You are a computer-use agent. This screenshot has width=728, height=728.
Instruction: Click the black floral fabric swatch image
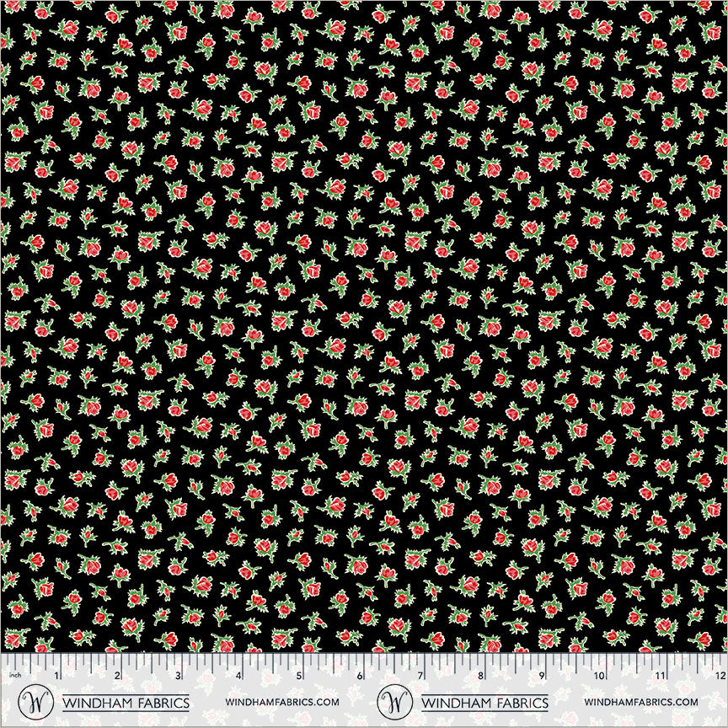pyautogui.click(x=364, y=324)
